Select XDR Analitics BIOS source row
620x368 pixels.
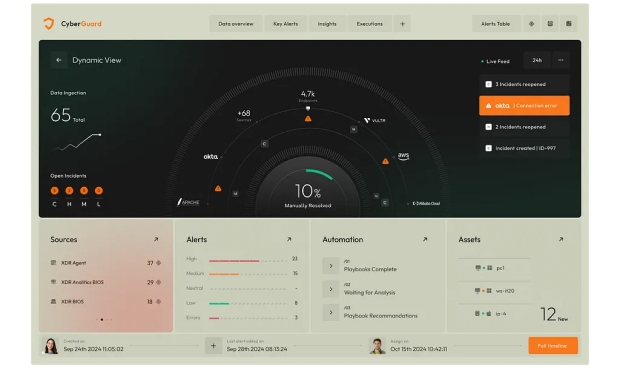tap(106, 282)
